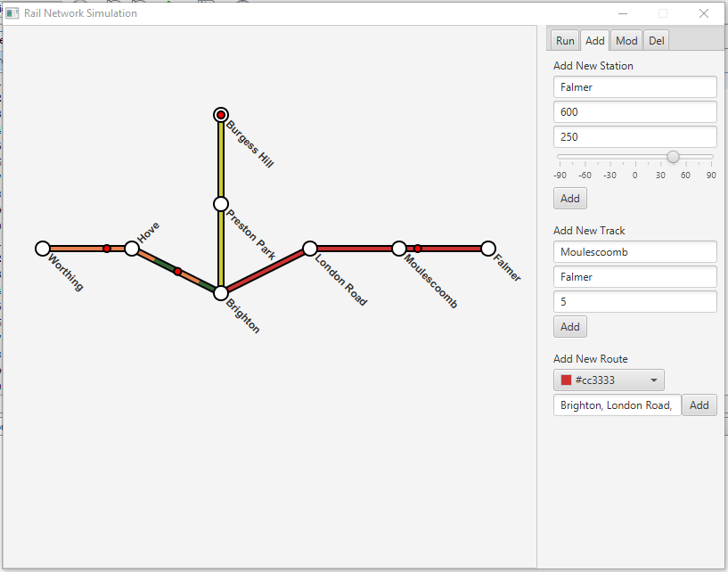The image size is (728, 572).
Task: Click the track length field showing 5
Action: coord(634,302)
